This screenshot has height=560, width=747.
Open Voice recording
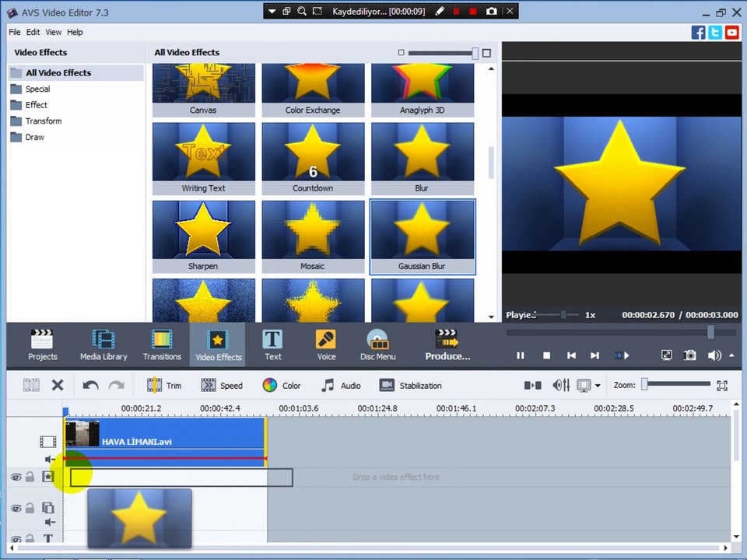click(326, 345)
